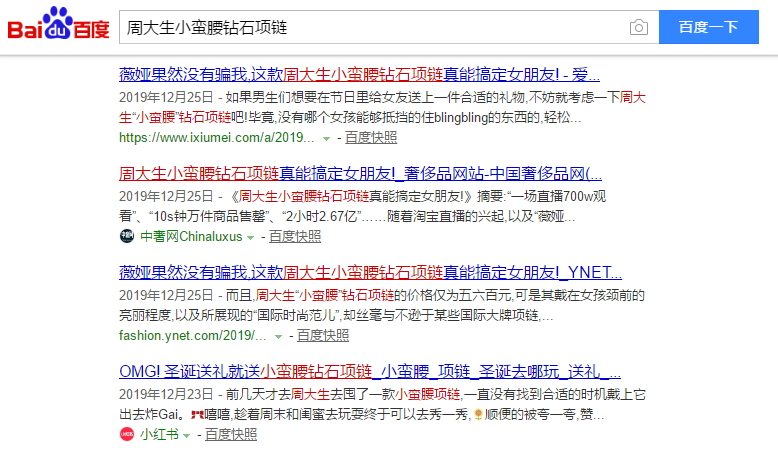Click snippet text about 价格仅为五六百元
778x455 pixels.
[382, 305]
